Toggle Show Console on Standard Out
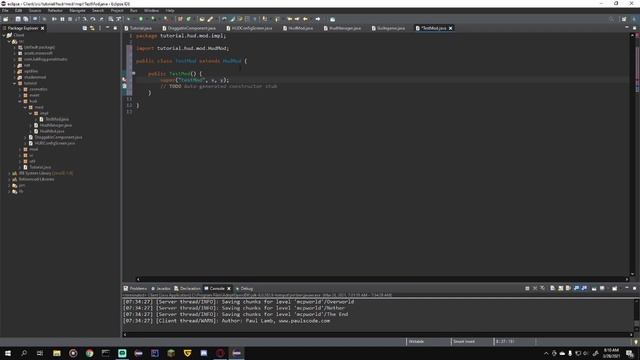Viewport: 640px width, 360px height. pos(576,288)
